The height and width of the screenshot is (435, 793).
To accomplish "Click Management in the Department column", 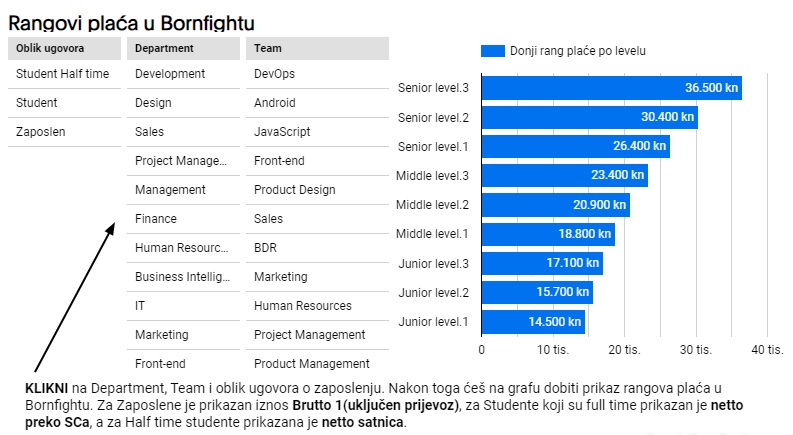I will coord(170,190).
